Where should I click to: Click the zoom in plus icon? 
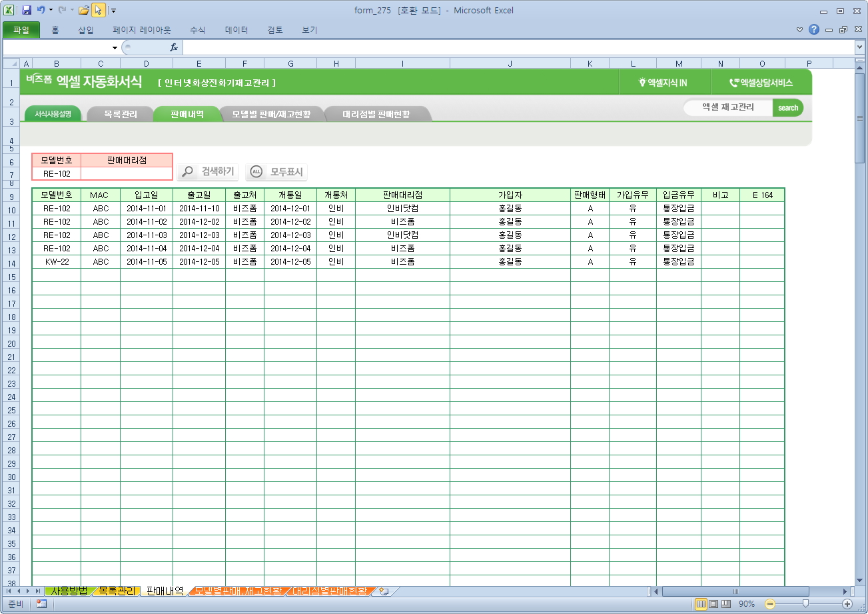coord(847,604)
